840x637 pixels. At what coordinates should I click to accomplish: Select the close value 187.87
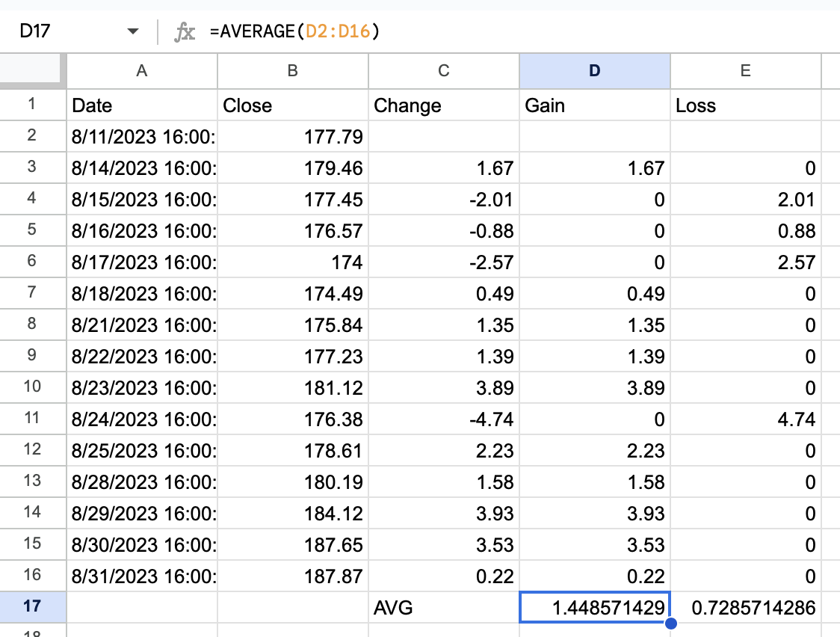293,576
